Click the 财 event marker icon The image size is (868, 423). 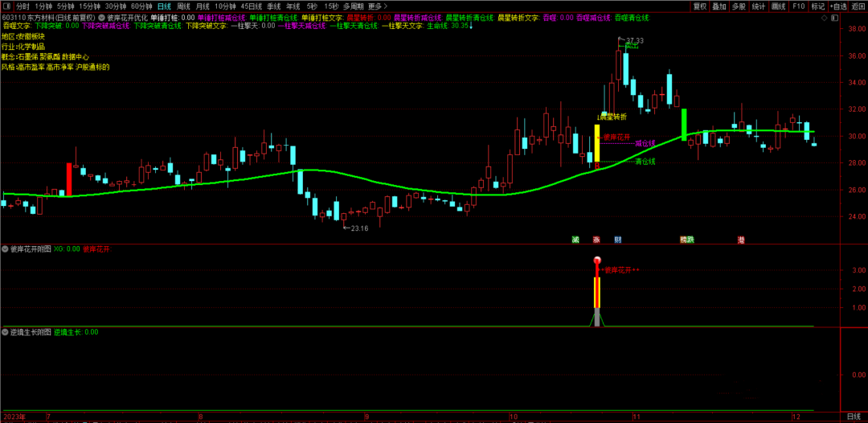pyautogui.click(x=617, y=240)
